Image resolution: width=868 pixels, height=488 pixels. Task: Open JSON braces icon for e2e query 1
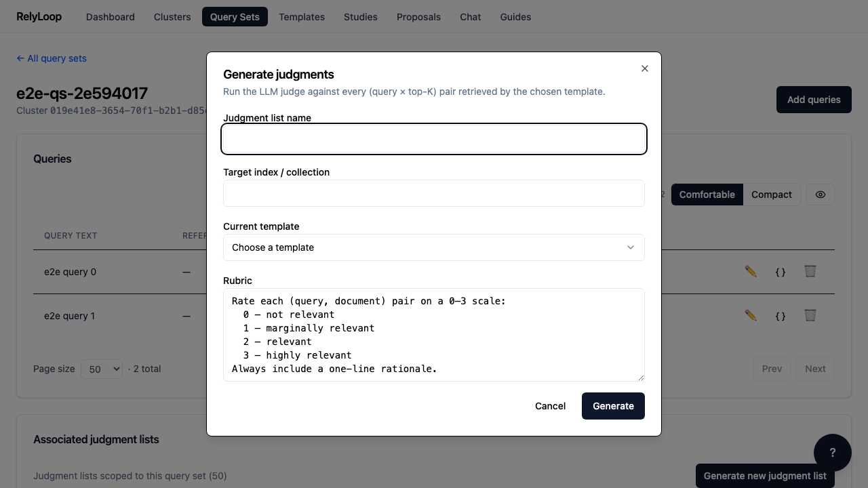tap(781, 316)
